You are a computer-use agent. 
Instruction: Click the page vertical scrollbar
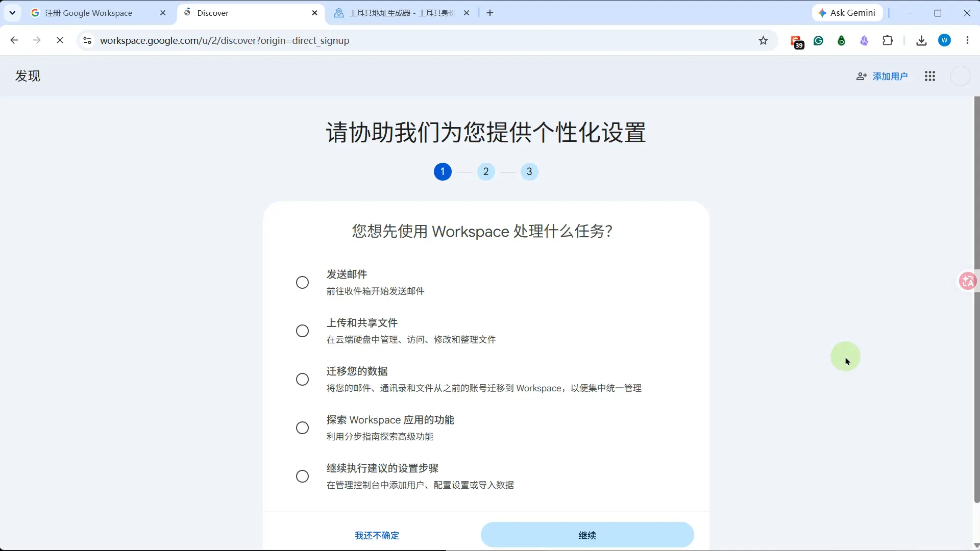(x=976, y=299)
